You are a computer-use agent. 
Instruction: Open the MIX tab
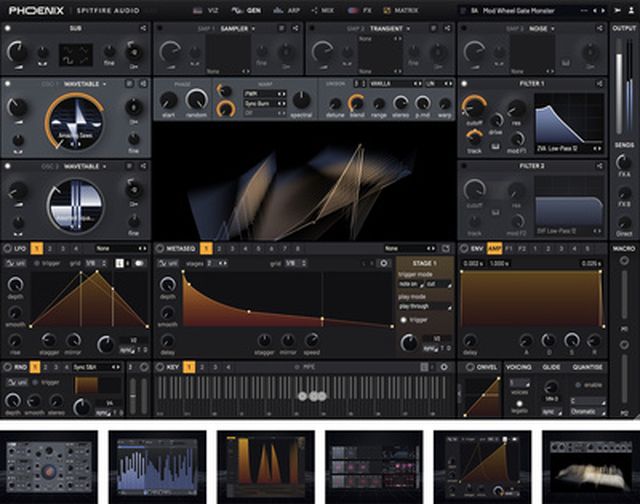[322, 11]
